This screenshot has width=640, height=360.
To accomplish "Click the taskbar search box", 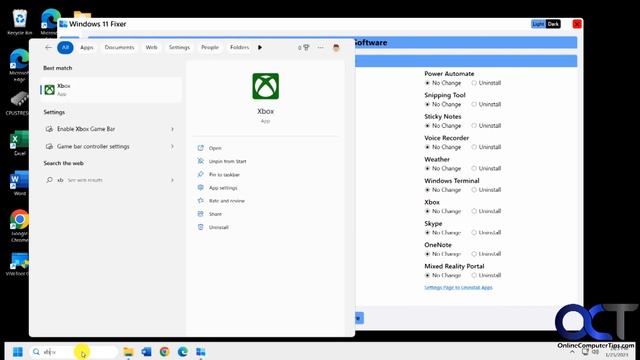I will point(73,352).
